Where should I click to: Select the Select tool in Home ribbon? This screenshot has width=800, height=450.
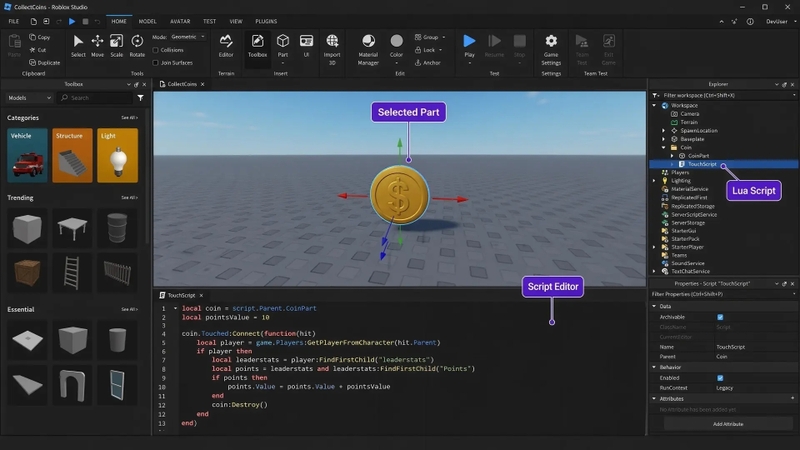pyautogui.click(x=78, y=45)
